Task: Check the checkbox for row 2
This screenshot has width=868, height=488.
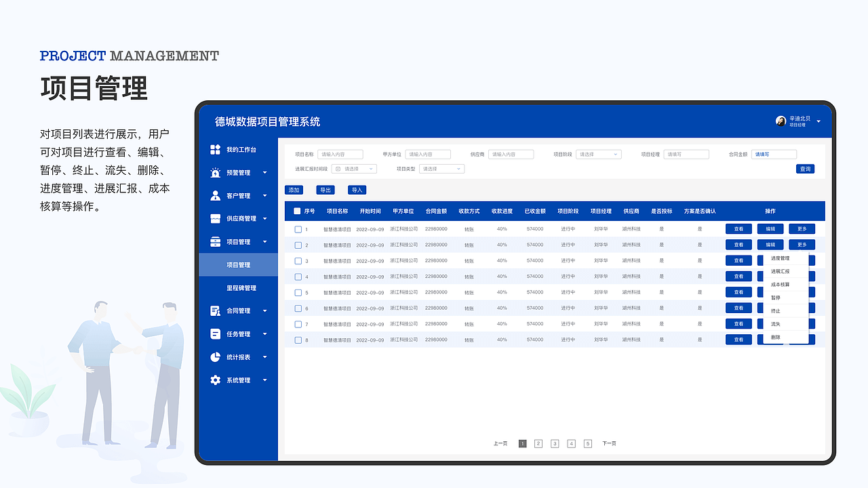Action: (298, 245)
